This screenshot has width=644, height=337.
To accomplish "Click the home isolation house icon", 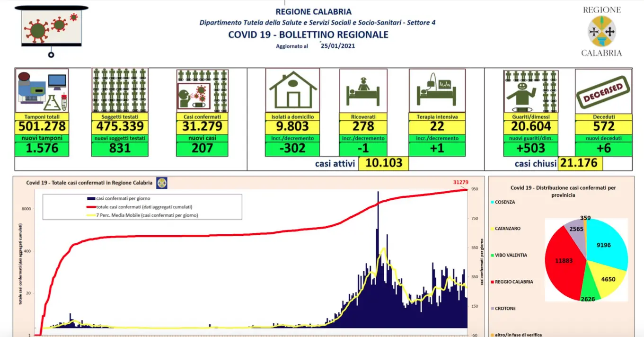I will click(x=292, y=90).
